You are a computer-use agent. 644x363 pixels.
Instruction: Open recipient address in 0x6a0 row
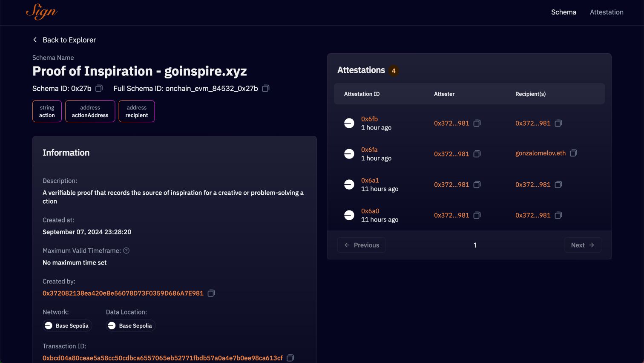click(533, 215)
